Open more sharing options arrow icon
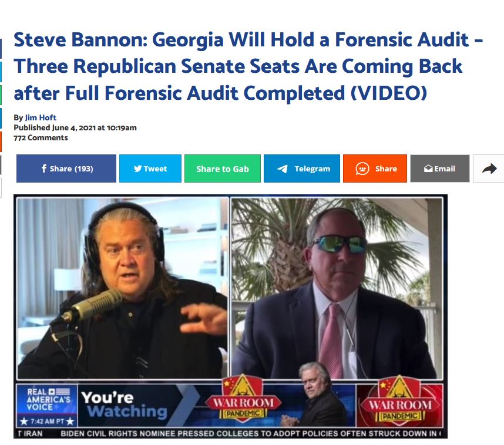Screen dimensions: 504x445 (x=489, y=168)
